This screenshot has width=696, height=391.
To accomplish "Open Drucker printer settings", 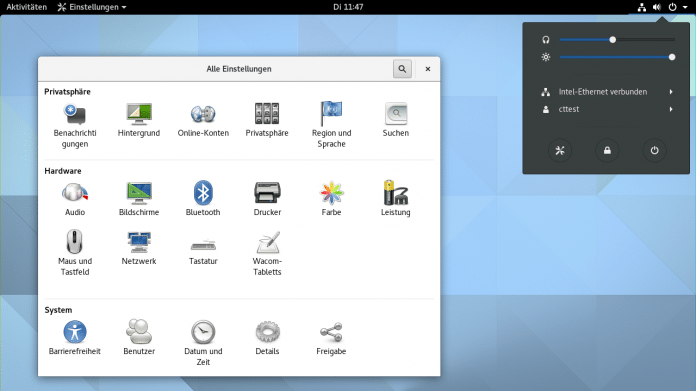I will click(x=267, y=199).
